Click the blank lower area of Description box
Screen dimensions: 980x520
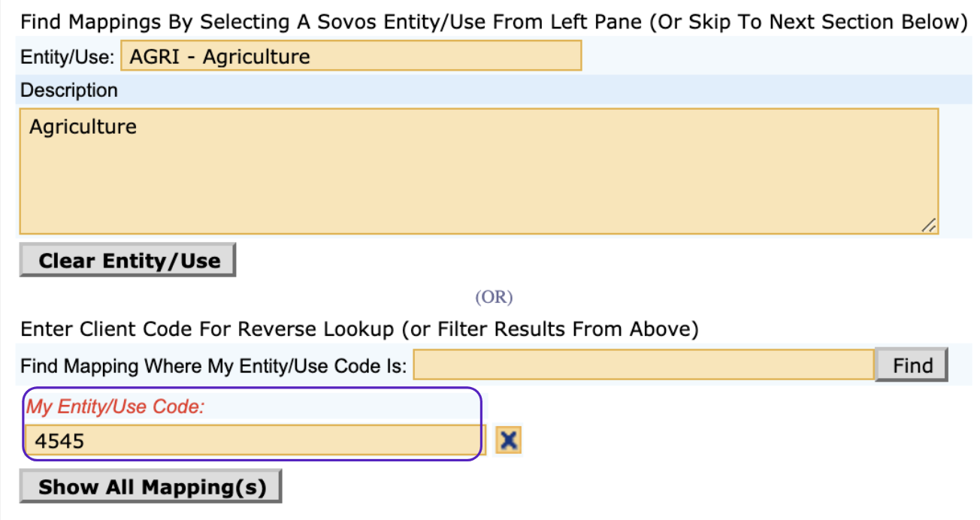[x=478, y=188]
